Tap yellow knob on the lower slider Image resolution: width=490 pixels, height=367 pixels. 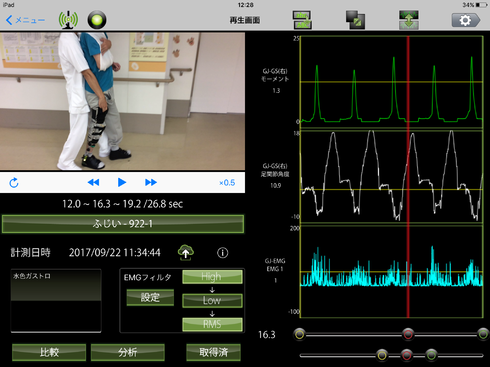click(382, 355)
